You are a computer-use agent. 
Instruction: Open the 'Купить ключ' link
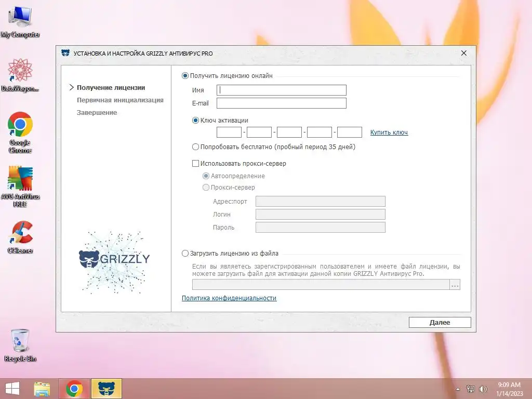coord(389,132)
